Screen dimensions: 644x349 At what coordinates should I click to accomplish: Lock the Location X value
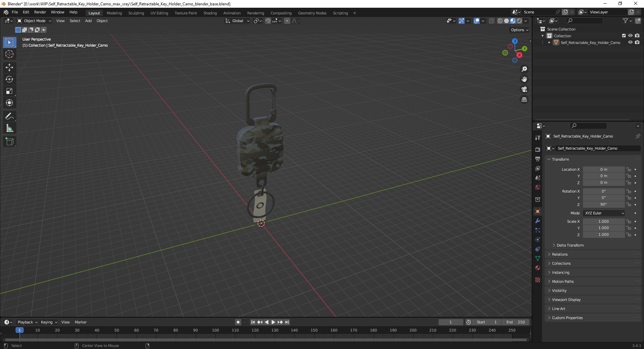(629, 169)
